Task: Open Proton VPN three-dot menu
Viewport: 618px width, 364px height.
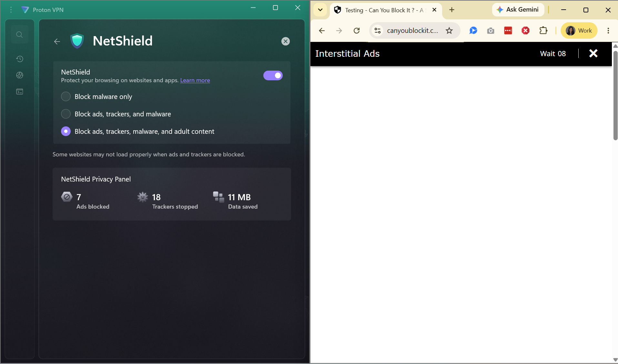Action: (x=11, y=10)
